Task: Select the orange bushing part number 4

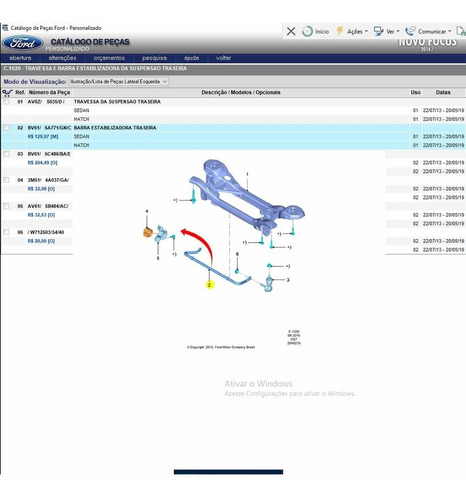Action: tap(148, 232)
